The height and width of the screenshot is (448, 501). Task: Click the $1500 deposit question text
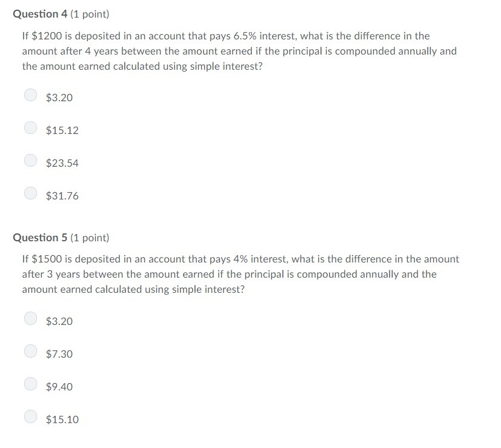241,274
